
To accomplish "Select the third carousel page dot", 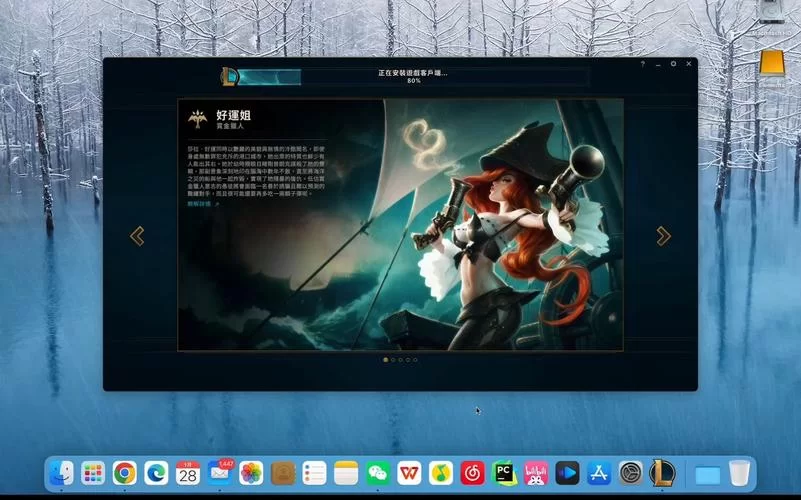I will pyautogui.click(x=400, y=360).
